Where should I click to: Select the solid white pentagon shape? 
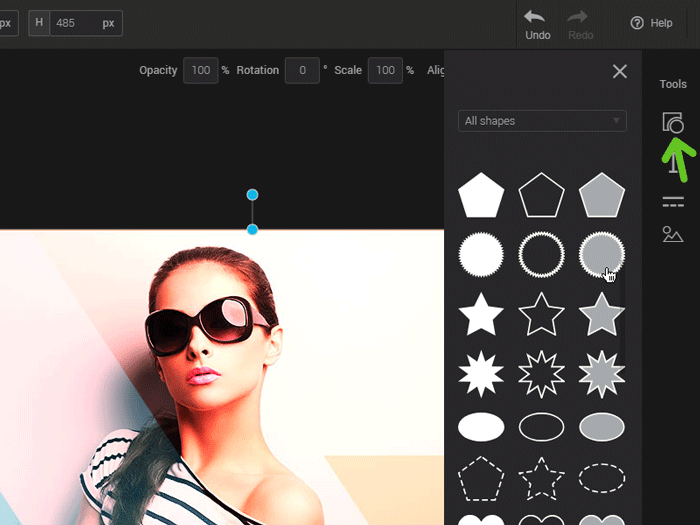(481, 195)
